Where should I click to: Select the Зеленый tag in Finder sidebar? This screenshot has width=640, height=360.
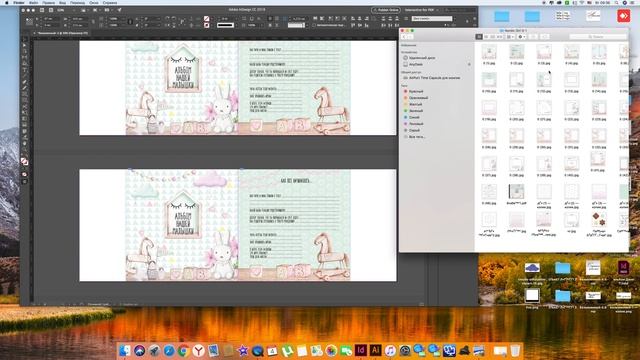(416, 111)
